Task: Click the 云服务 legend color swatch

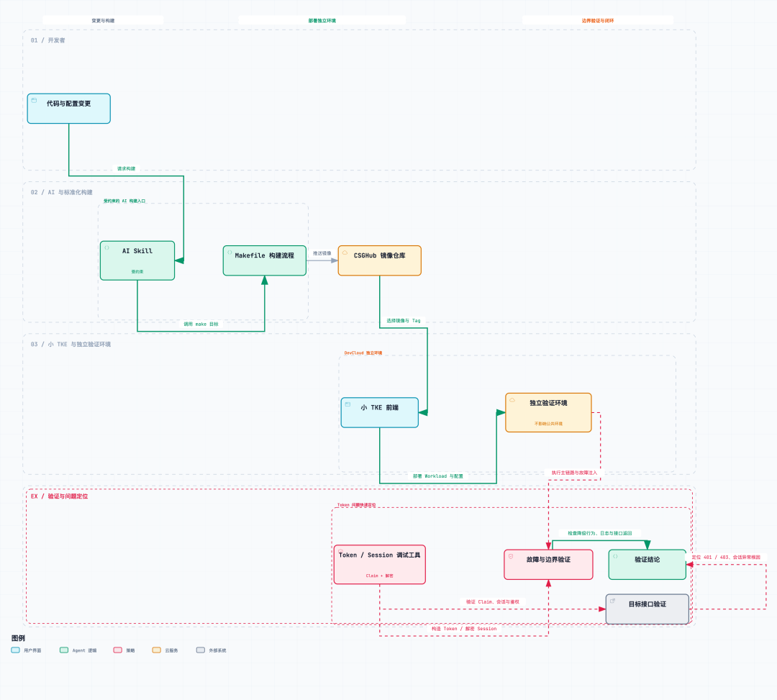Action: [x=157, y=650]
